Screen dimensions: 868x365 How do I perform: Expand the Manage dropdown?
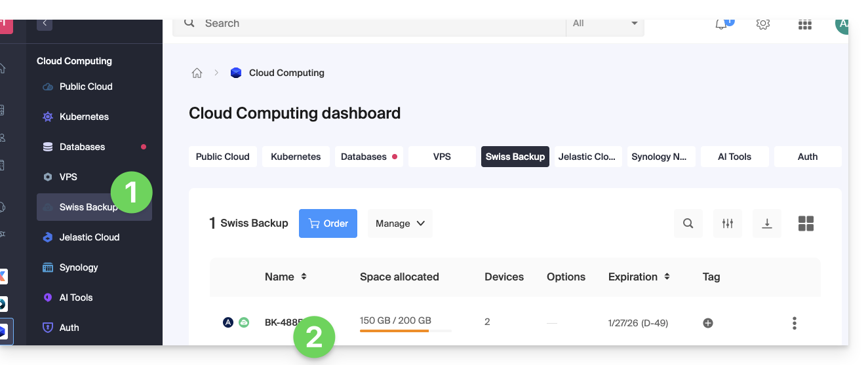(x=400, y=223)
